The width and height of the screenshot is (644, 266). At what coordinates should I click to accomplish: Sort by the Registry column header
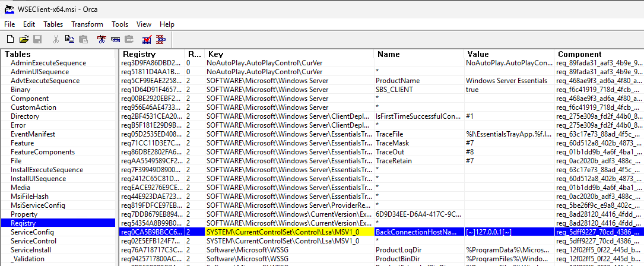151,54
